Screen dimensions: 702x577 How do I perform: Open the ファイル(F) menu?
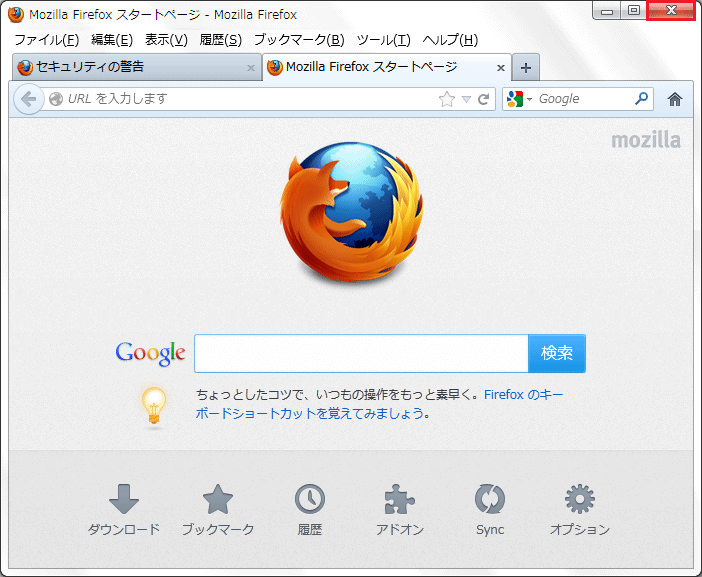click(x=47, y=40)
